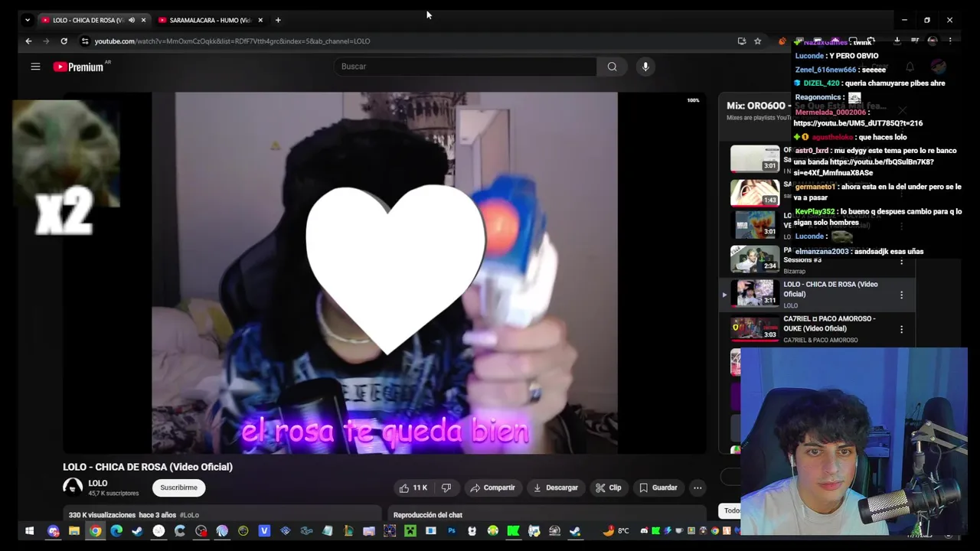Open the youtu.be/UM5_dUT785Q chat link
Screen dimensions: 980x551
[857, 123]
